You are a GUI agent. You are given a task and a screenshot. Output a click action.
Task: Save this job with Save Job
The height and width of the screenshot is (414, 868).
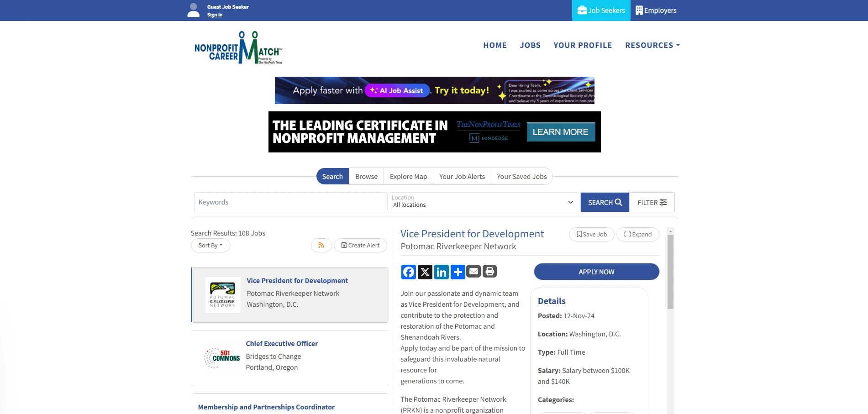pos(591,234)
